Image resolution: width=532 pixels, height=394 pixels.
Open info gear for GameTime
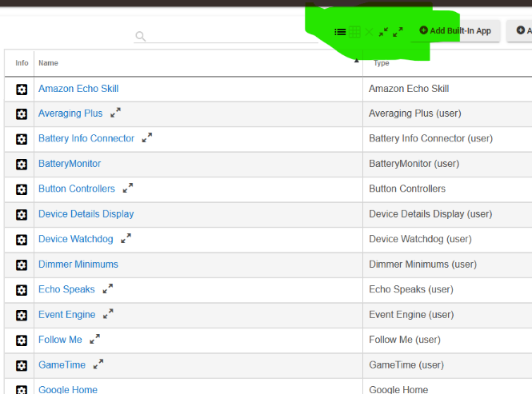pos(22,365)
